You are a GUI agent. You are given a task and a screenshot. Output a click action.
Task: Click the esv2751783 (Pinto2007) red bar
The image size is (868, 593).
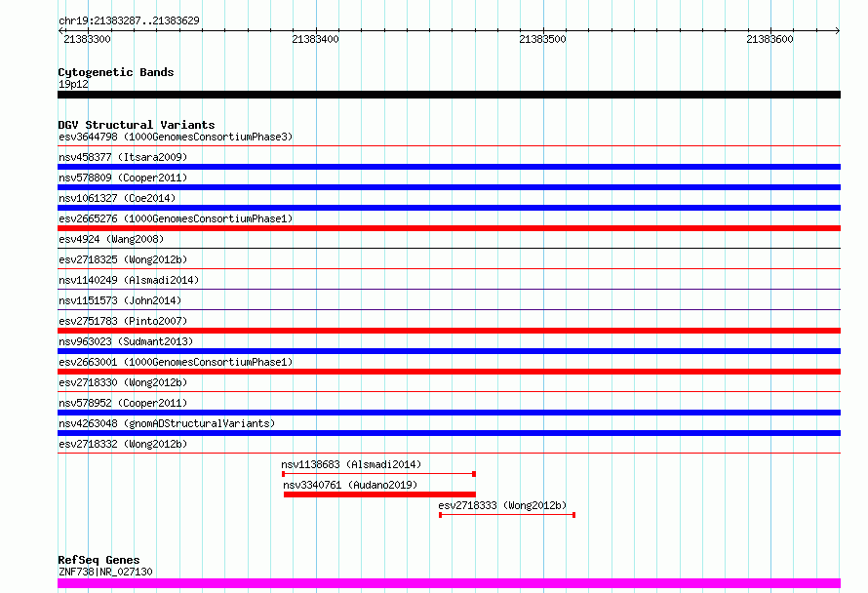click(x=449, y=331)
